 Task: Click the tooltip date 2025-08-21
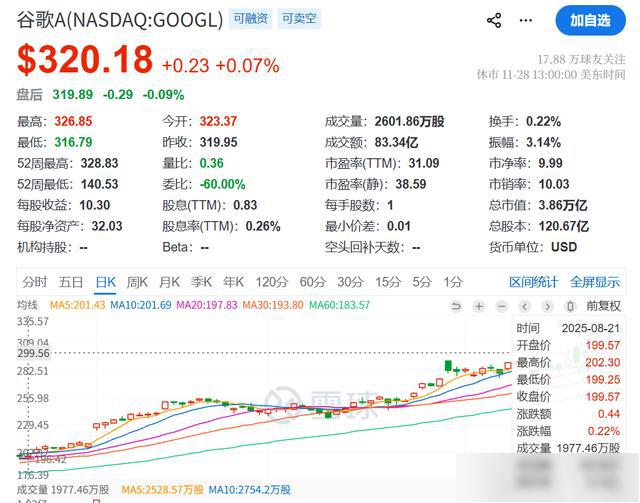[x=591, y=328]
